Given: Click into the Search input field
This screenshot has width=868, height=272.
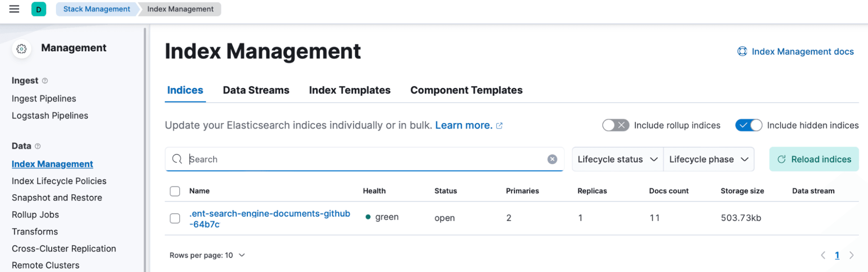Looking at the screenshot, I should coord(365,159).
